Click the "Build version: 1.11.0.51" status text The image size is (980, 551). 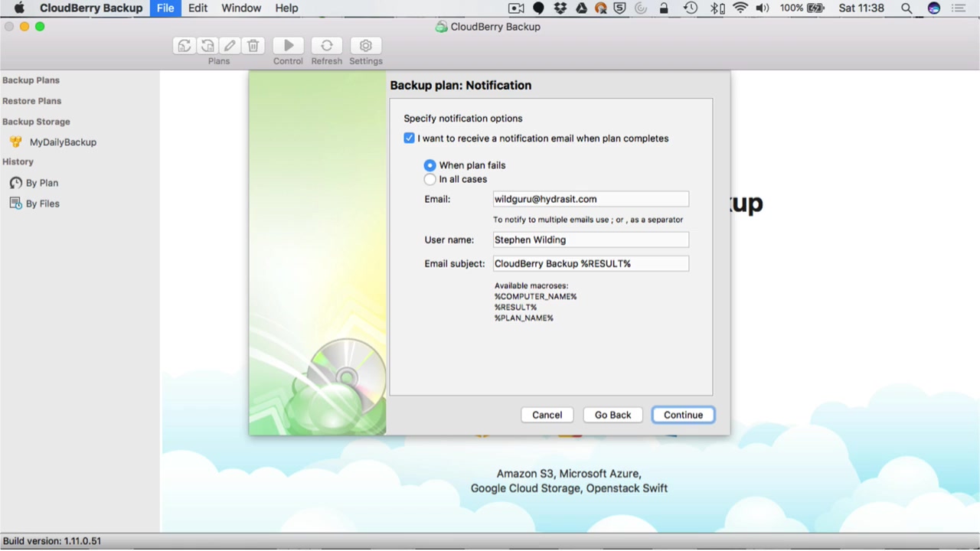tap(52, 541)
